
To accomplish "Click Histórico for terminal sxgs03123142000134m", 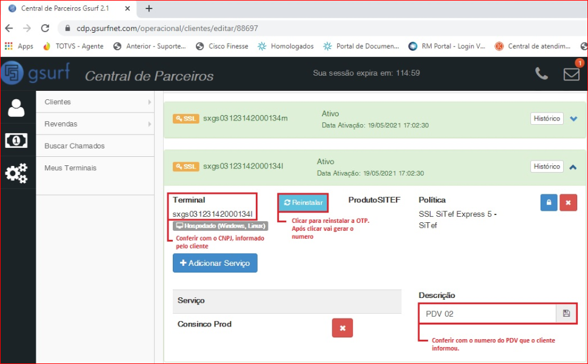I will pos(547,118).
